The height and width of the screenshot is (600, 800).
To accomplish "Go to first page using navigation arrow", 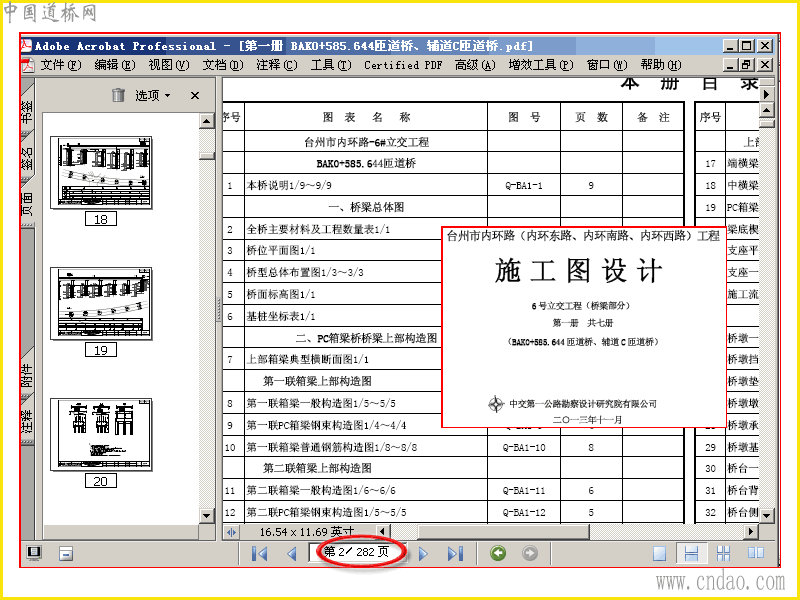I will pyautogui.click(x=259, y=553).
